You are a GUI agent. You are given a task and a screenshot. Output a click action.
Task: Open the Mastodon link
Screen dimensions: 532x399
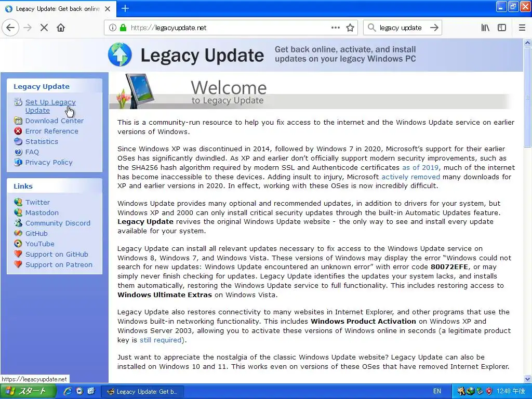(x=42, y=212)
